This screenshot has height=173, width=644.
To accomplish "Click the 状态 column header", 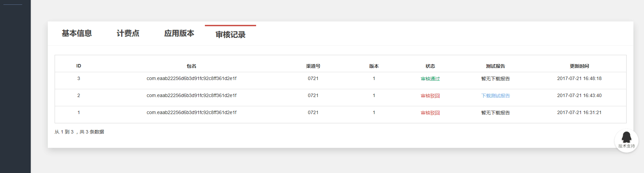I will [x=430, y=66].
